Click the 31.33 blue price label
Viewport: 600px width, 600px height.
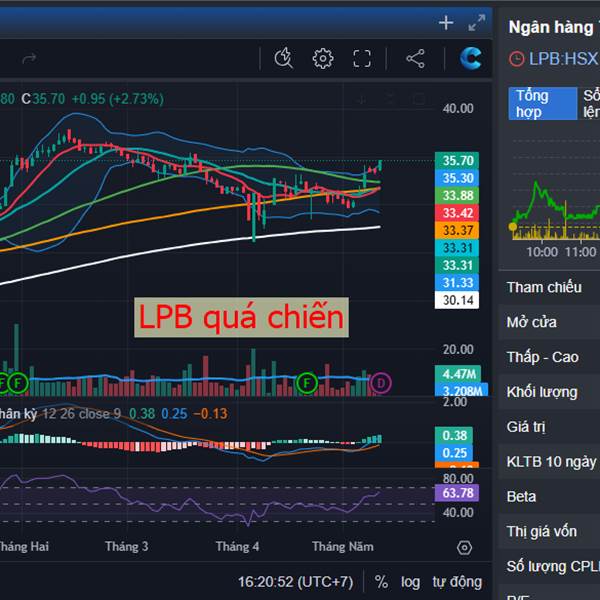point(457,283)
